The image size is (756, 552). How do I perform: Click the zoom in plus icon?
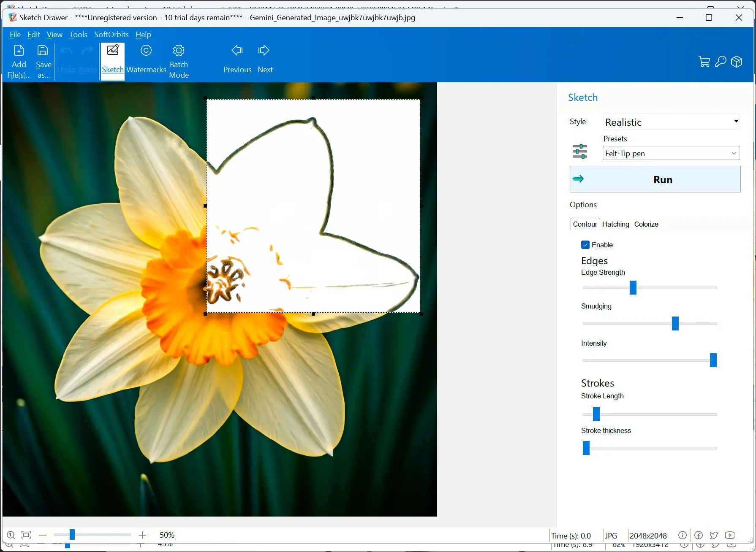142,535
